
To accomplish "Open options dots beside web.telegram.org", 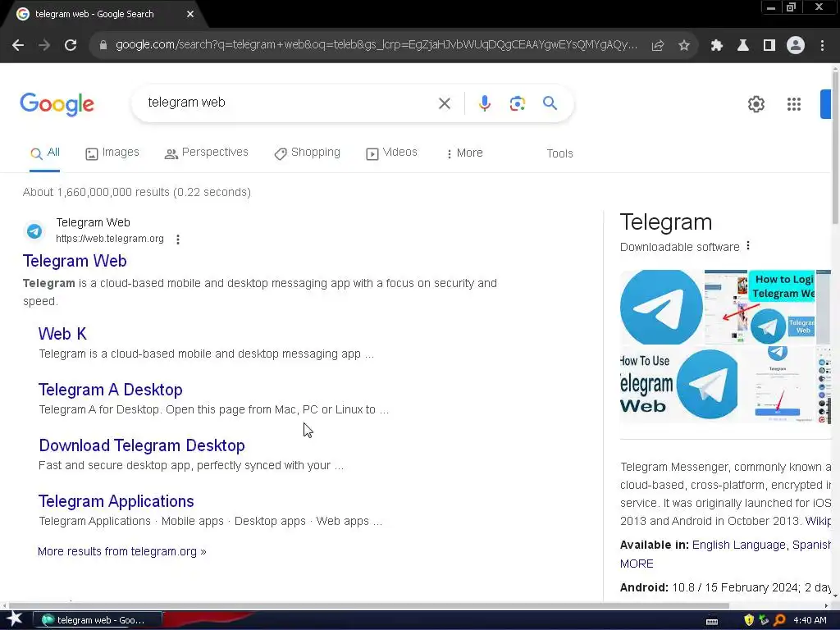I will pos(178,240).
